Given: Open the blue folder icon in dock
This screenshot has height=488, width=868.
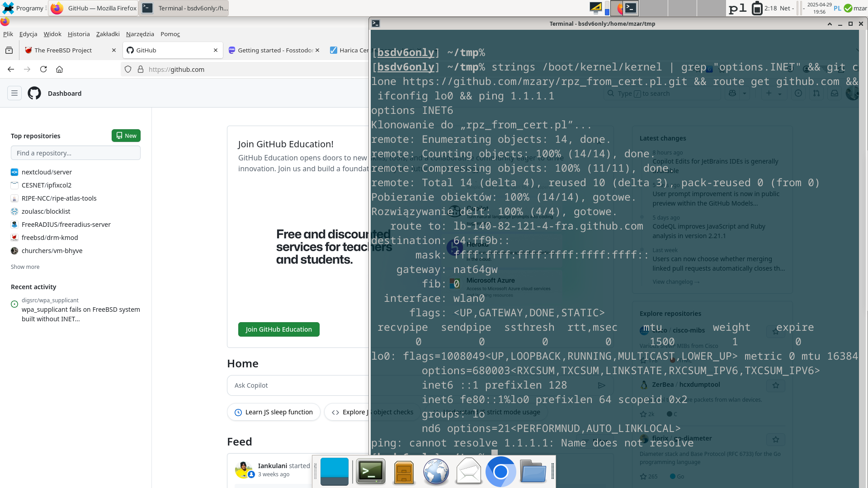Looking at the screenshot, I should [x=533, y=471].
